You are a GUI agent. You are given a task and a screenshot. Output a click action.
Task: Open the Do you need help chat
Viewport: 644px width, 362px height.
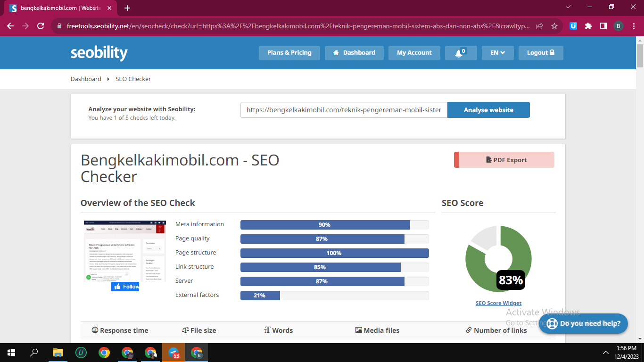pos(583,324)
